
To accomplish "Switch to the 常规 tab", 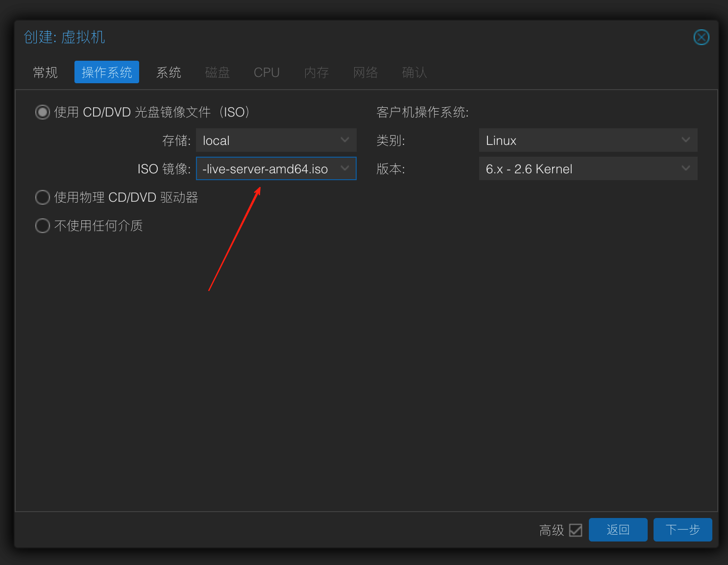I will point(45,72).
